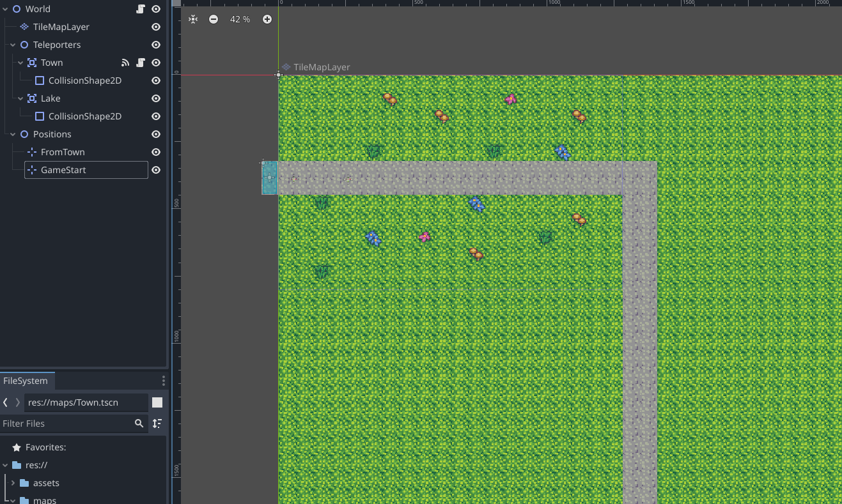The width and height of the screenshot is (842, 504).
Task: Go back in FileSystem path history
Action: pyautogui.click(x=6, y=402)
